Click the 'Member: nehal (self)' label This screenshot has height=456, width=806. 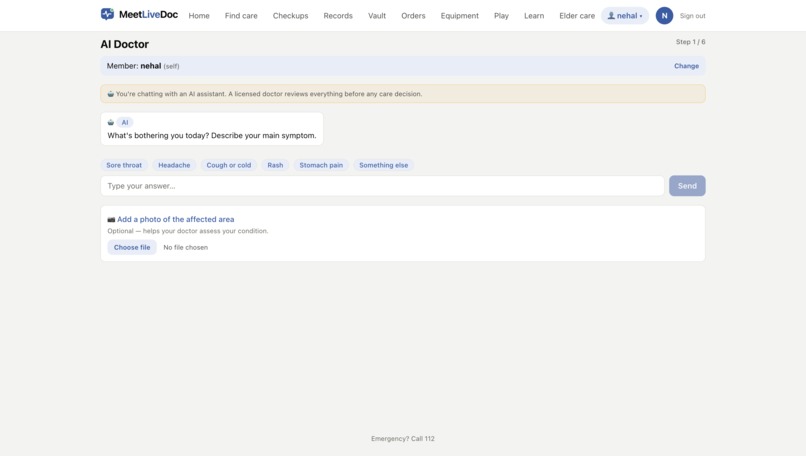pos(143,66)
